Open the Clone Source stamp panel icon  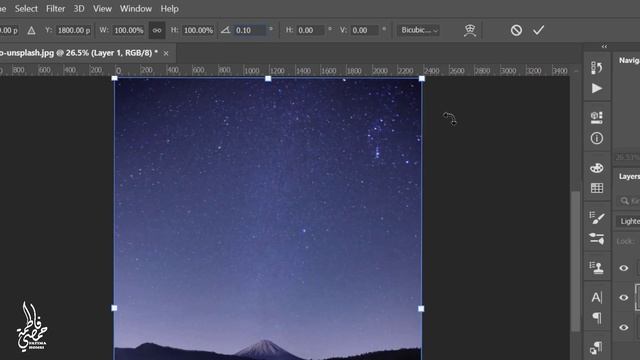pyautogui.click(x=597, y=268)
